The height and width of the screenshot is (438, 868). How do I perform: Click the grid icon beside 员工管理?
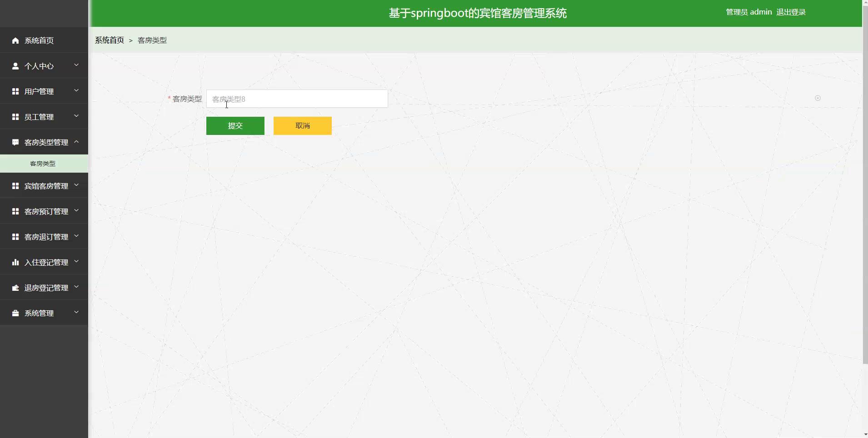(15, 117)
